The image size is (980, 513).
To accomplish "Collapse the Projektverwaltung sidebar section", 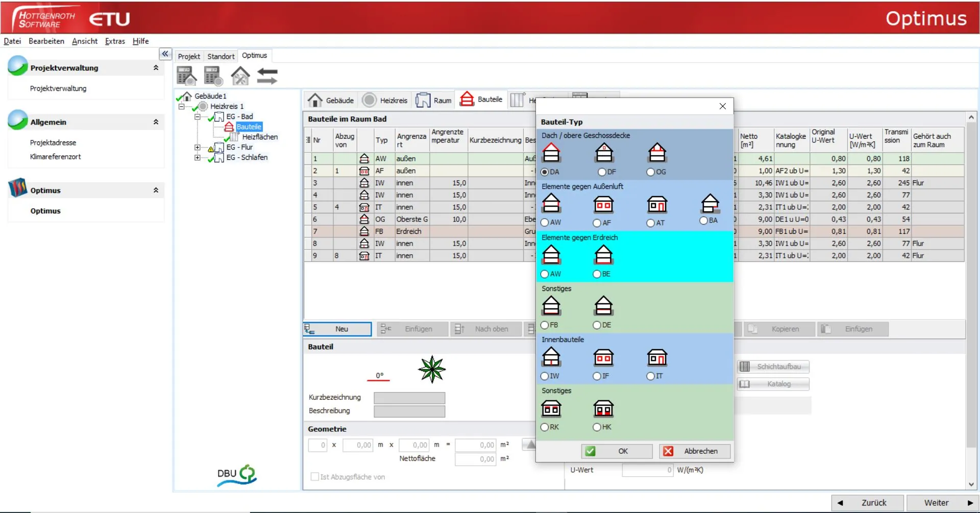I will 156,68.
